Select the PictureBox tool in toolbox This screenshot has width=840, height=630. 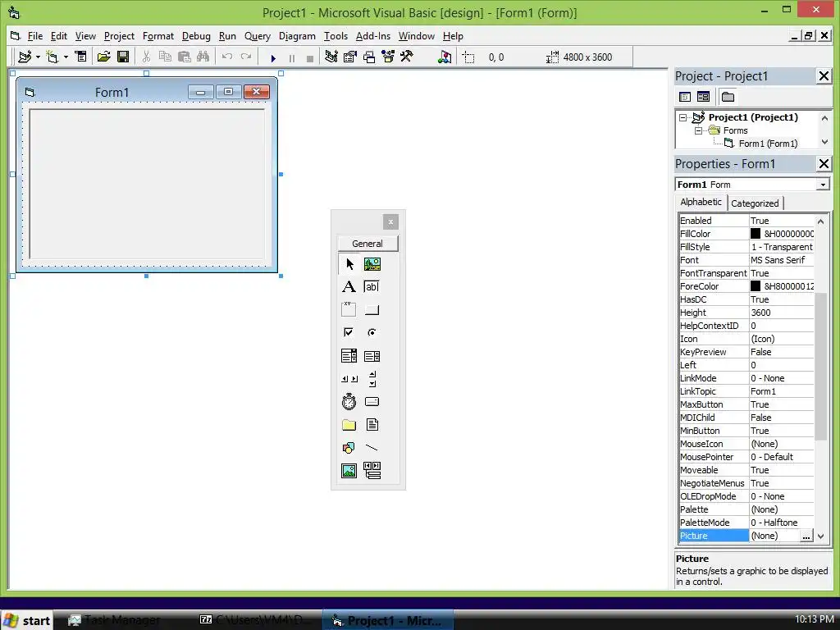tap(372, 264)
